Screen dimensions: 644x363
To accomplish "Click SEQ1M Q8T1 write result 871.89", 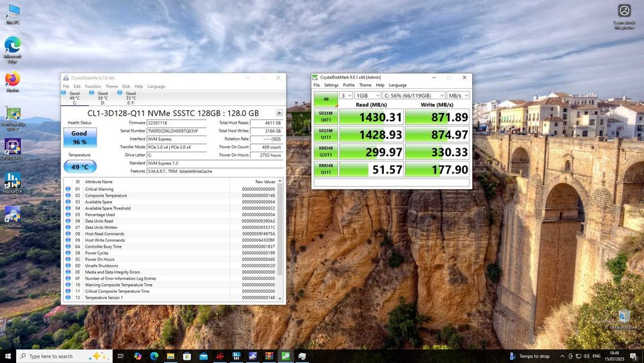I will (x=437, y=117).
